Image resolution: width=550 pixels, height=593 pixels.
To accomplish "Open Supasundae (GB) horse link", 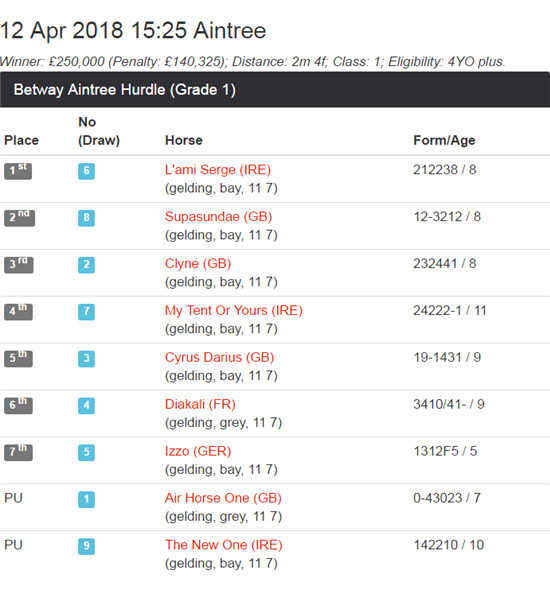I will (x=219, y=217).
